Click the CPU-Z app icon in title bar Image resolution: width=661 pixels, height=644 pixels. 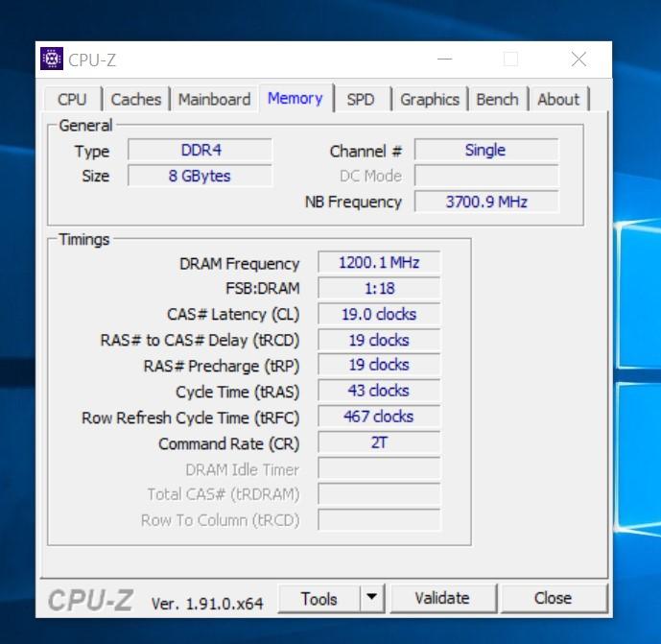pyautogui.click(x=52, y=60)
